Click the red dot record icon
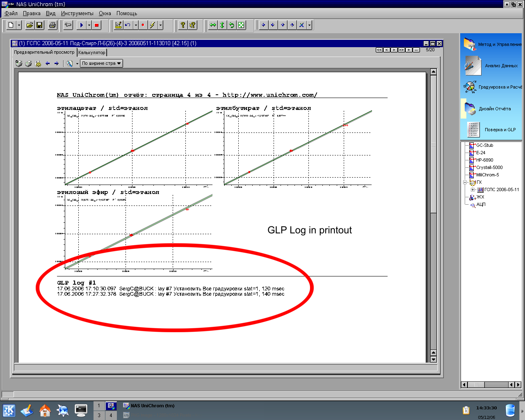 coord(143,25)
